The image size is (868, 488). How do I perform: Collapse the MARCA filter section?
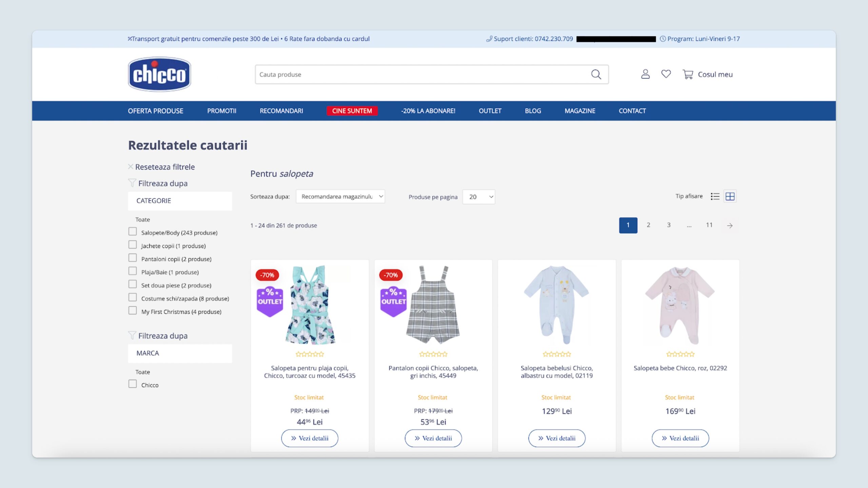pyautogui.click(x=180, y=353)
